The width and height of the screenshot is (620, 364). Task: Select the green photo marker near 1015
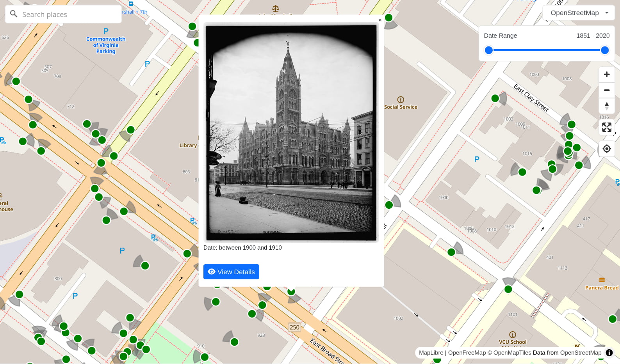click(522, 172)
